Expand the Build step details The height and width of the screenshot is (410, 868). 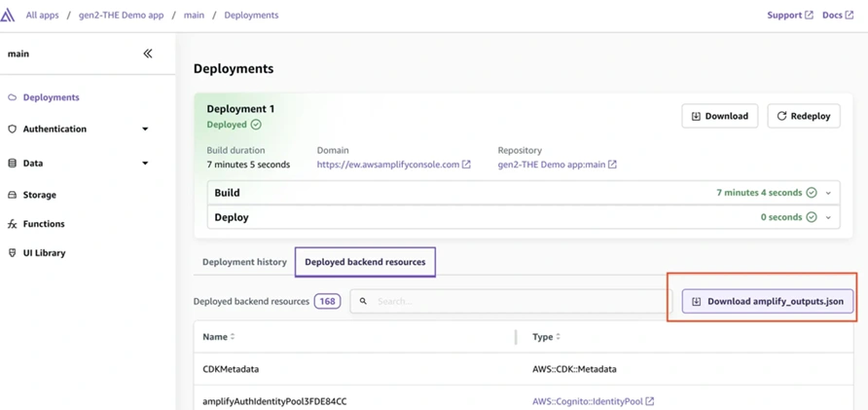828,193
